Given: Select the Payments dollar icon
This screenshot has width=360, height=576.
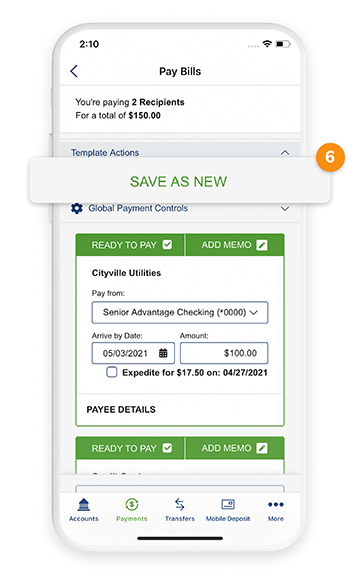Looking at the screenshot, I should [132, 504].
